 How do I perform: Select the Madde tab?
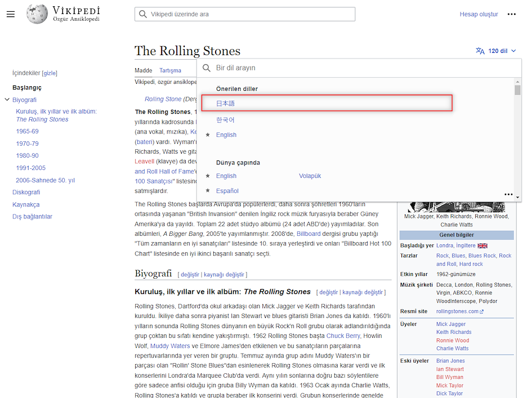143,70
